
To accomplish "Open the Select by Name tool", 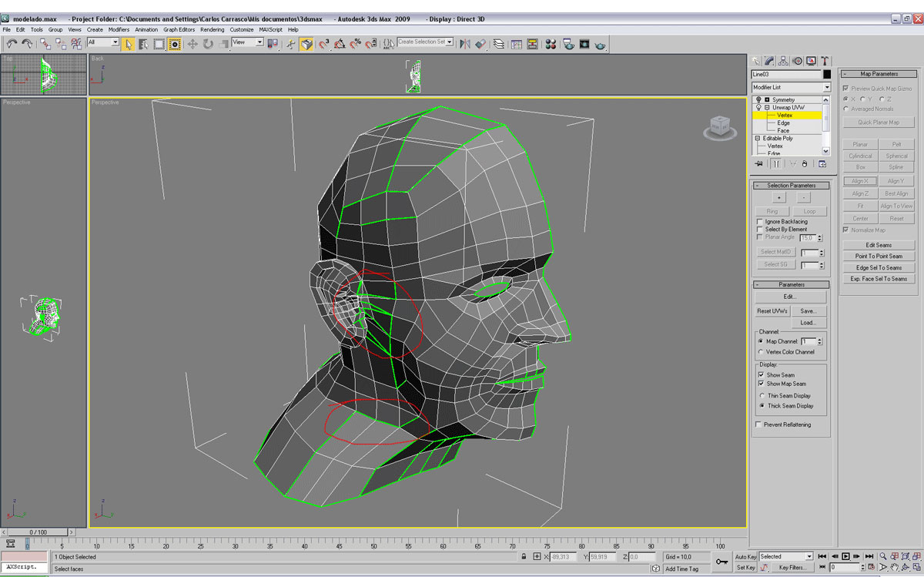I will [143, 44].
